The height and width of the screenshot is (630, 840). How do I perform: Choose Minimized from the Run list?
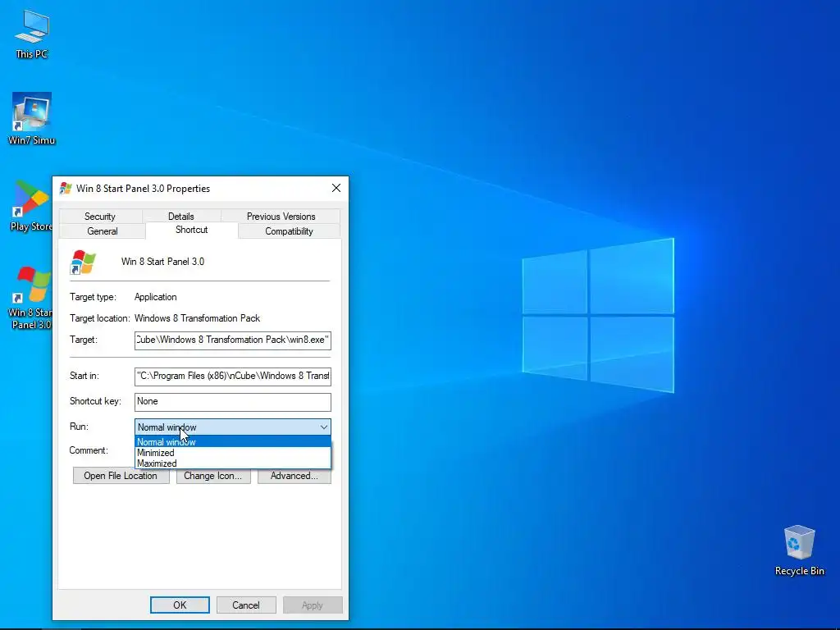[x=232, y=453]
